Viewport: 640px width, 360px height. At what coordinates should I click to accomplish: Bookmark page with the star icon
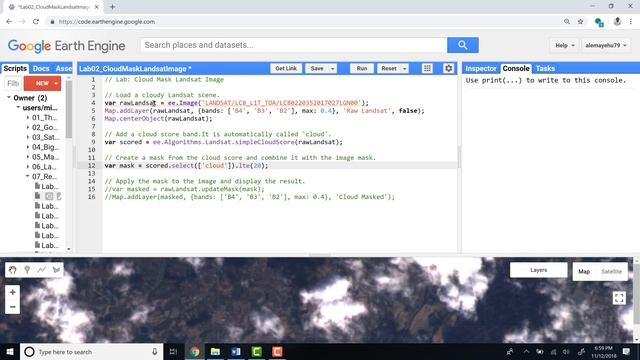pos(580,22)
